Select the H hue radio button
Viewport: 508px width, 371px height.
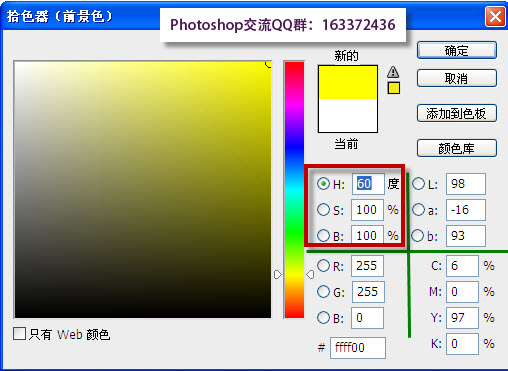[x=323, y=183]
